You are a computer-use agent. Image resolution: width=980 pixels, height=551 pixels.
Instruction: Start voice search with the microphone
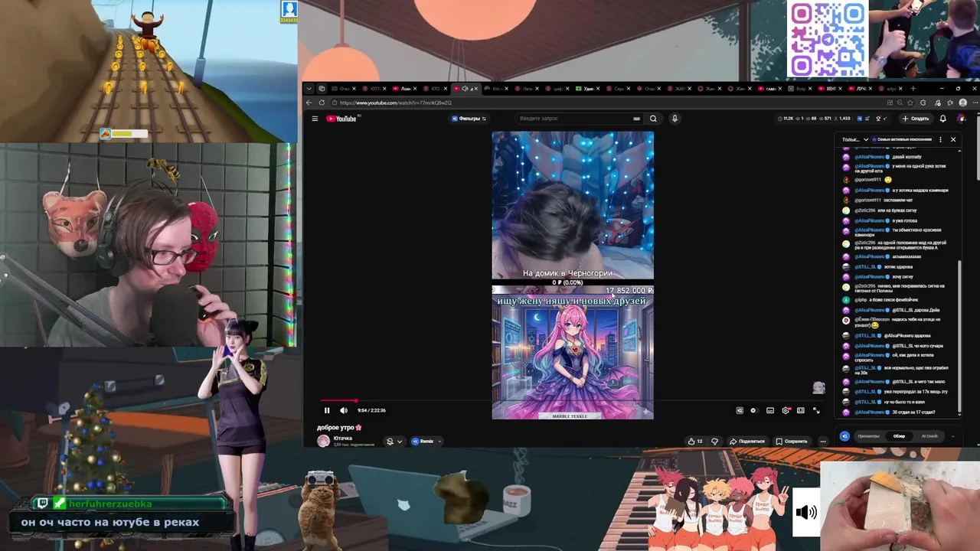pos(675,119)
